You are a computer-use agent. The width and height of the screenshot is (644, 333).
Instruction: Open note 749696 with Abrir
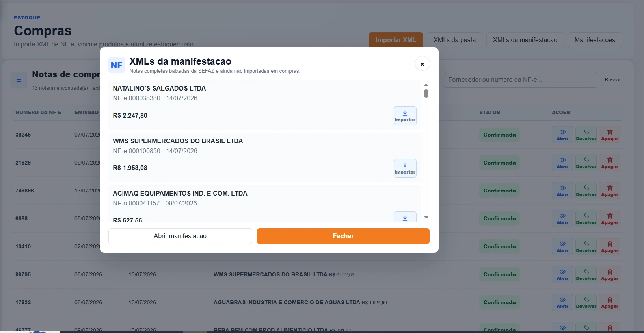[562, 191]
